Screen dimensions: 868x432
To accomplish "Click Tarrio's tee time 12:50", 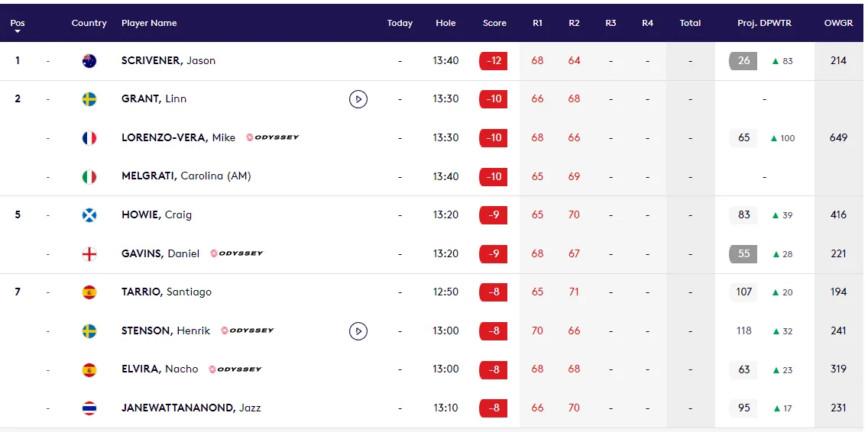I will pyautogui.click(x=445, y=292).
